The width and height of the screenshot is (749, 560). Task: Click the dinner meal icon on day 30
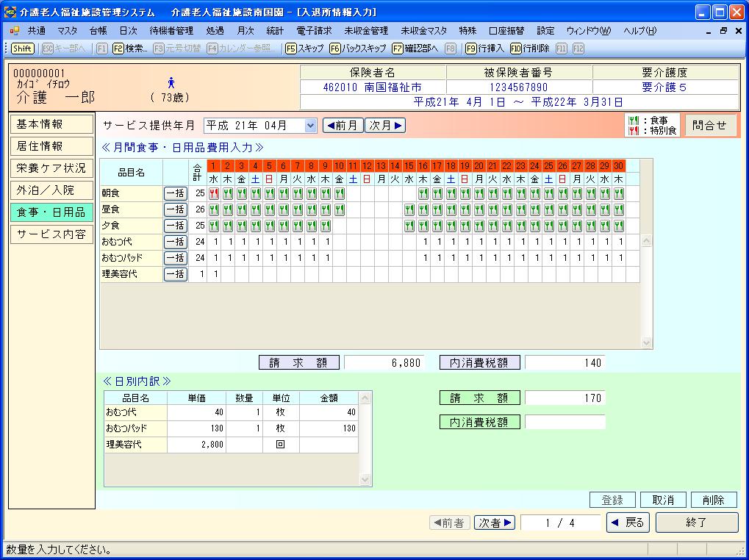618,226
